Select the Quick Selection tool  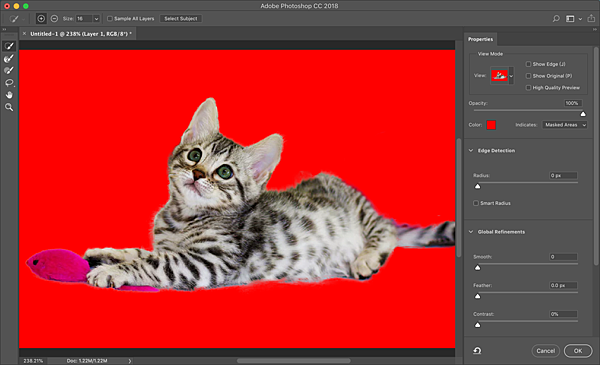9,46
